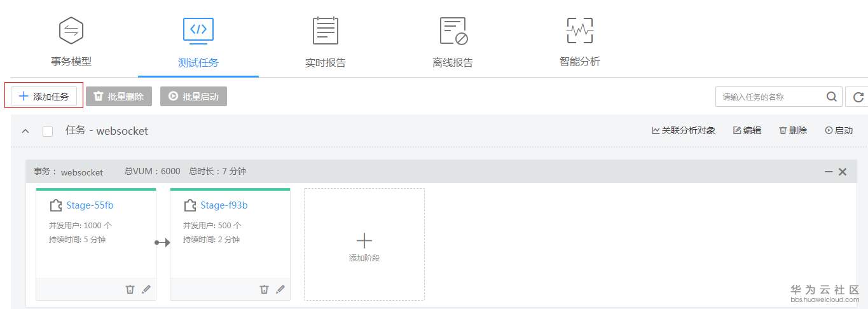
Task: Switch to 离线报告 tab
Action: click(453, 62)
